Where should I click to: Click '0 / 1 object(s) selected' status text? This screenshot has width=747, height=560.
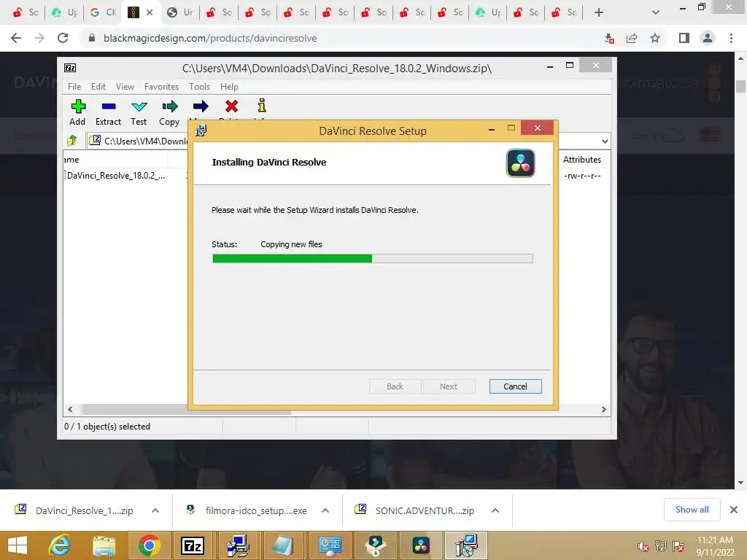coord(107,427)
